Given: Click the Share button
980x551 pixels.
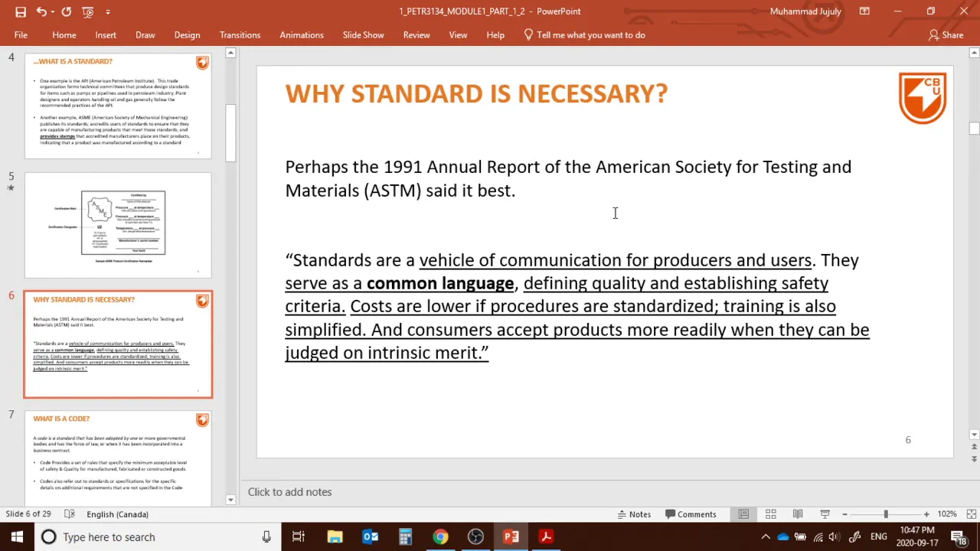Looking at the screenshot, I should (x=946, y=35).
